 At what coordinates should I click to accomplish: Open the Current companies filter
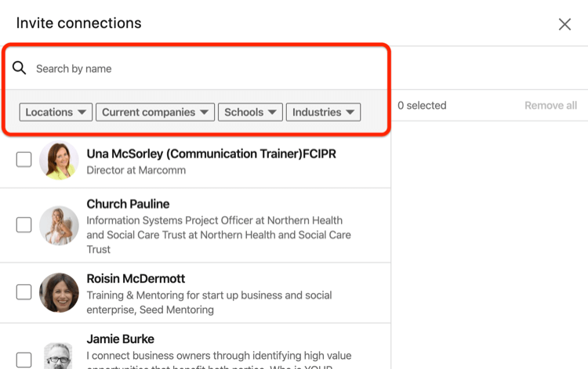tap(155, 112)
